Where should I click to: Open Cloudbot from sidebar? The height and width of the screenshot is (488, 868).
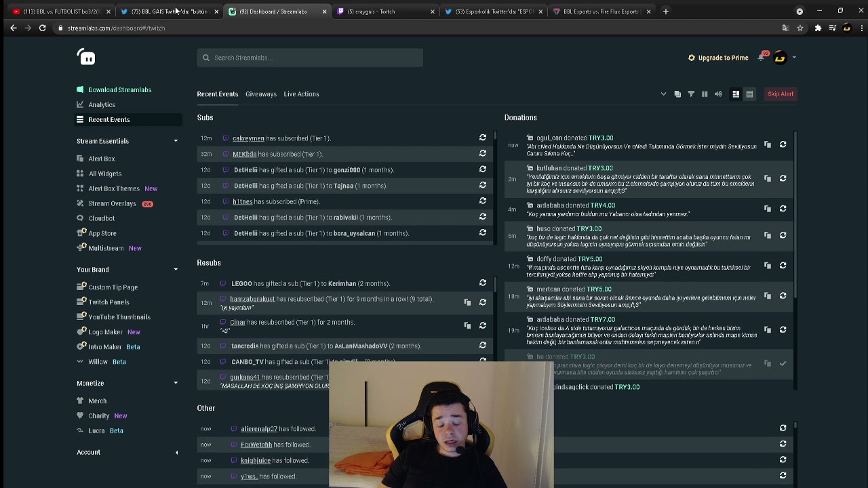tap(102, 218)
